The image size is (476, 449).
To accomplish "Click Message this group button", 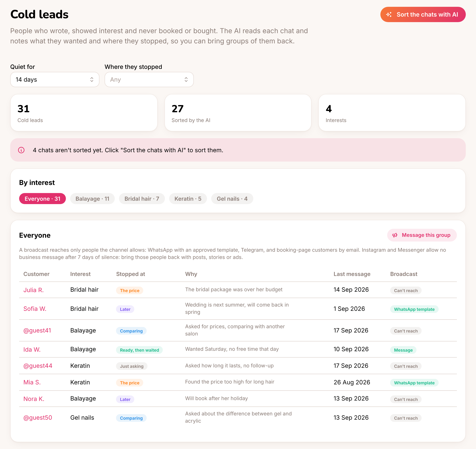I will click(x=422, y=235).
